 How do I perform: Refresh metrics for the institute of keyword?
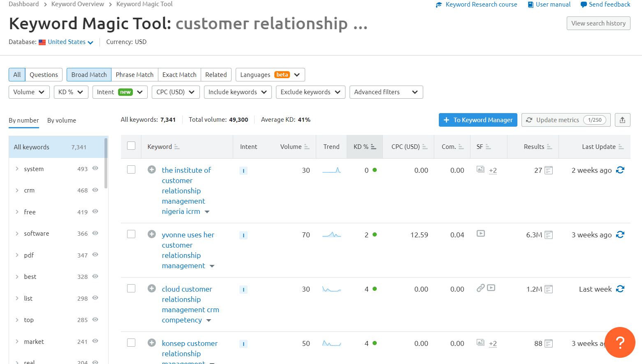pos(620,170)
